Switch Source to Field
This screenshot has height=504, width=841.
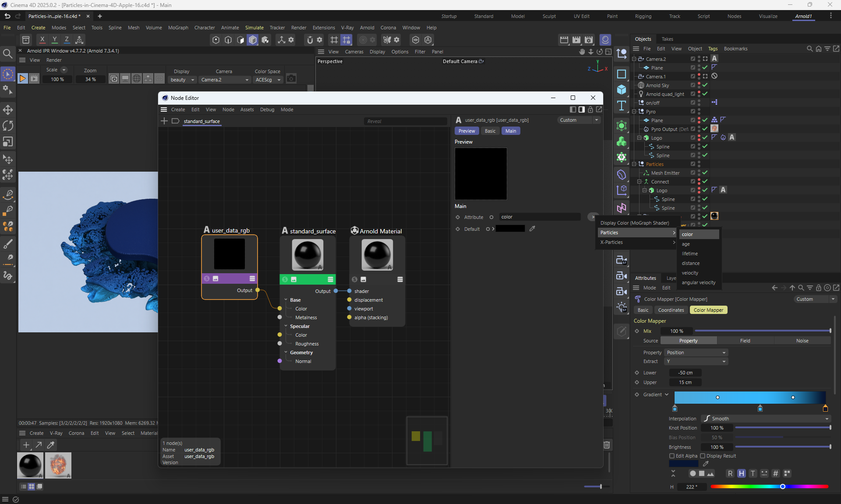(745, 341)
